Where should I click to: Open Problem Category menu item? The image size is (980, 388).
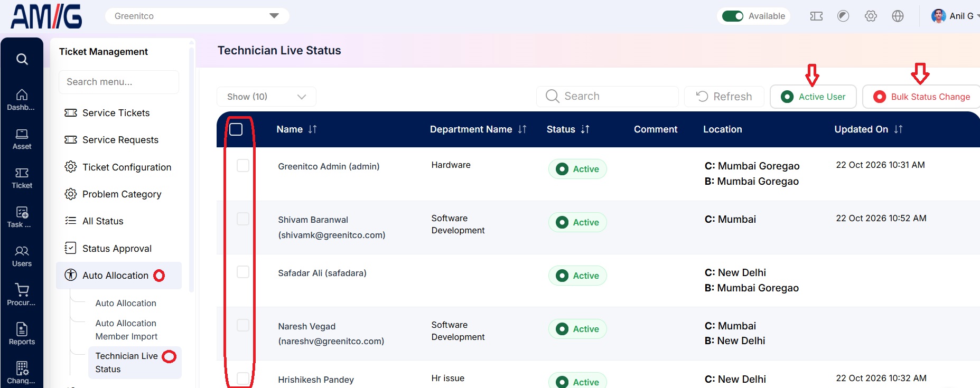122,194
